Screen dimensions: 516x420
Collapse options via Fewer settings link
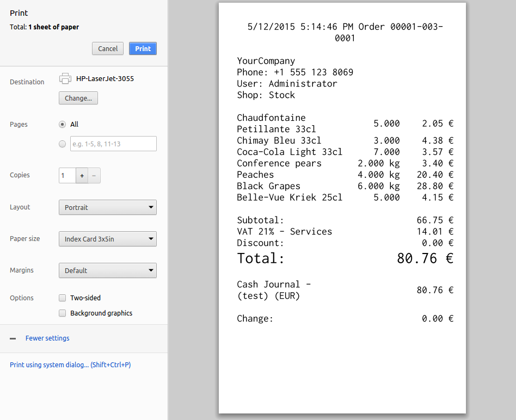pyautogui.click(x=47, y=338)
